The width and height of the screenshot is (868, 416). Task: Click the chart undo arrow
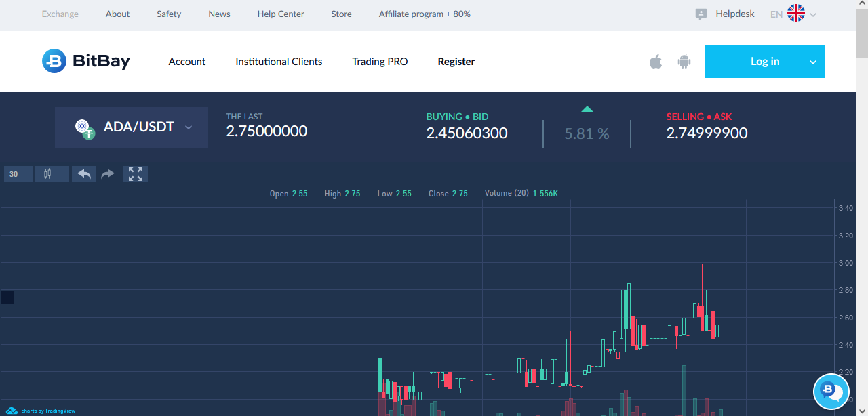point(84,174)
